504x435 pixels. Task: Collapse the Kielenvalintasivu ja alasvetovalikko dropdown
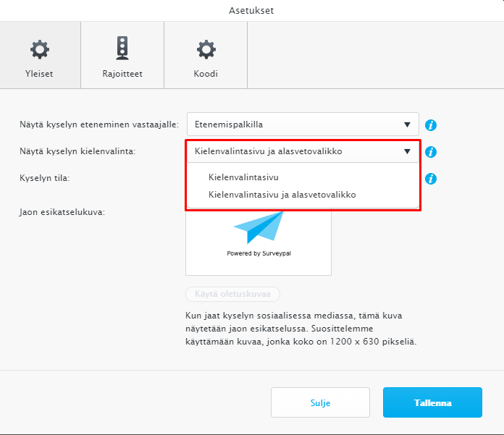(303, 151)
